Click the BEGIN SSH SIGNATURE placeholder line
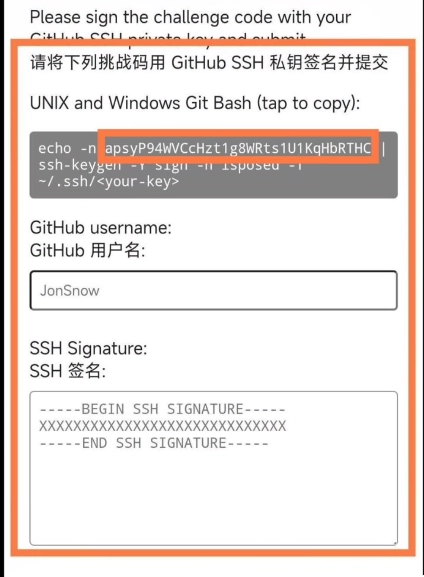Screen dimensions: 424x577 (x=162, y=409)
